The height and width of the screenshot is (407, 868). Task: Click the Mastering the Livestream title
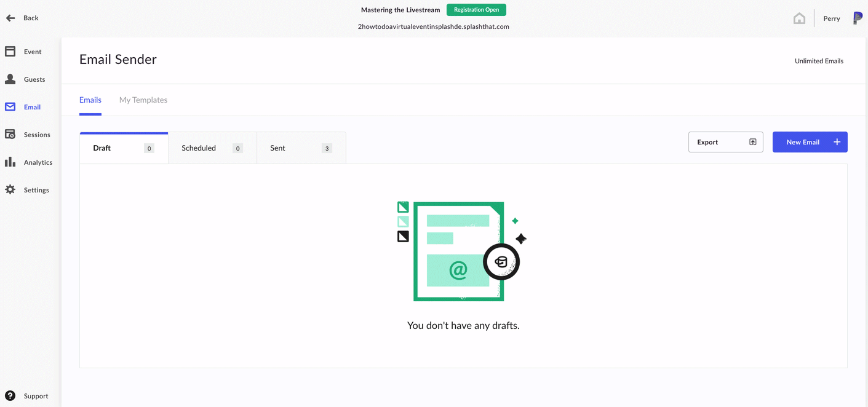[400, 10]
